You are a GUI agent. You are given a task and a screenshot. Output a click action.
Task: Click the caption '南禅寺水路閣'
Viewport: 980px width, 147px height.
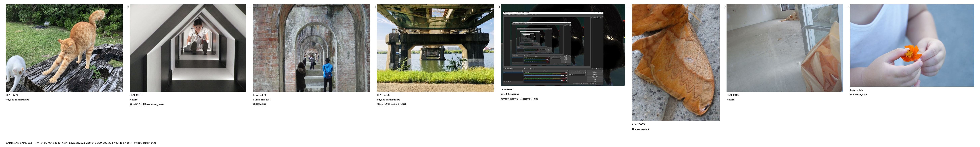point(260,104)
